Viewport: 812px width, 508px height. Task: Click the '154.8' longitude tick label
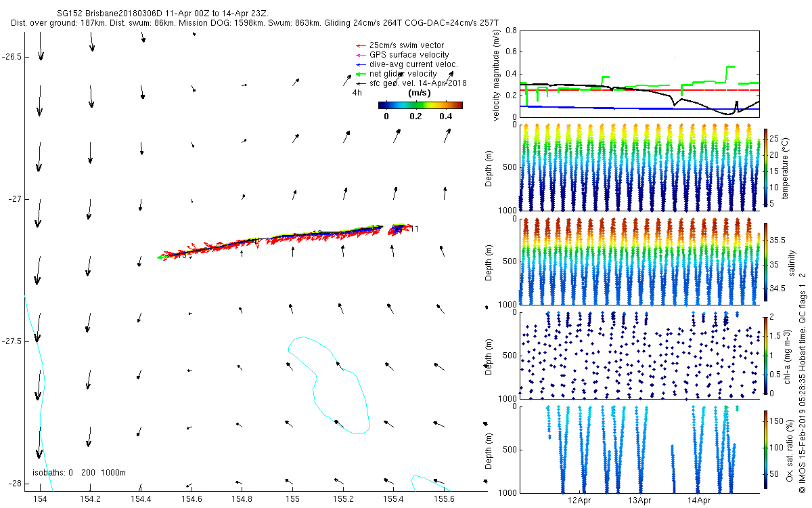coord(242,499)
